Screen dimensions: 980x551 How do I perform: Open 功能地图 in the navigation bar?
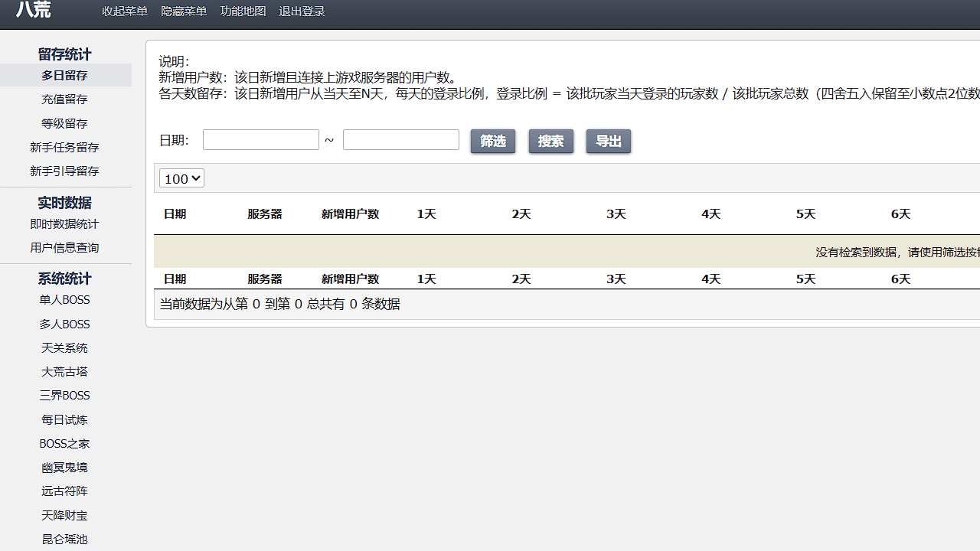click(x=243, y=11)
